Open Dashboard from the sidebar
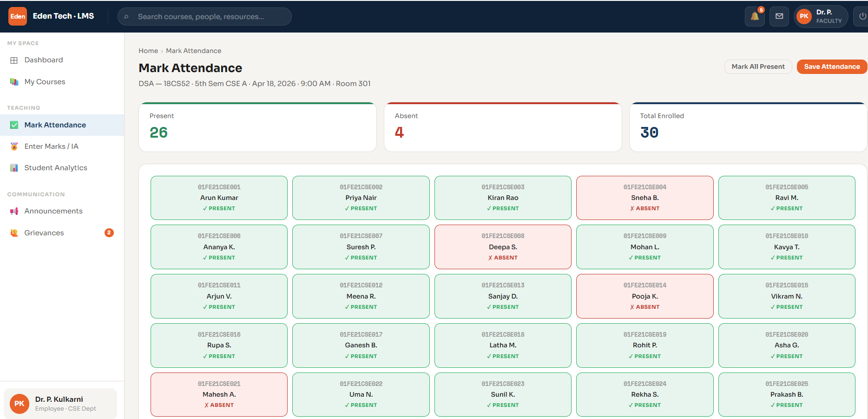Viewport: 868px width, 419px height. (62, 60)
